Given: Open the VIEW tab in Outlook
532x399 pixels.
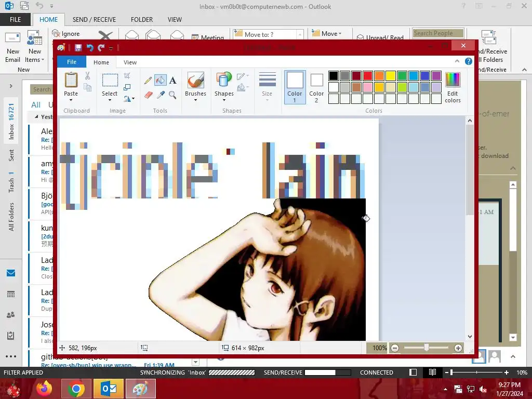Looking at the screenshot, I should (175, 19).
